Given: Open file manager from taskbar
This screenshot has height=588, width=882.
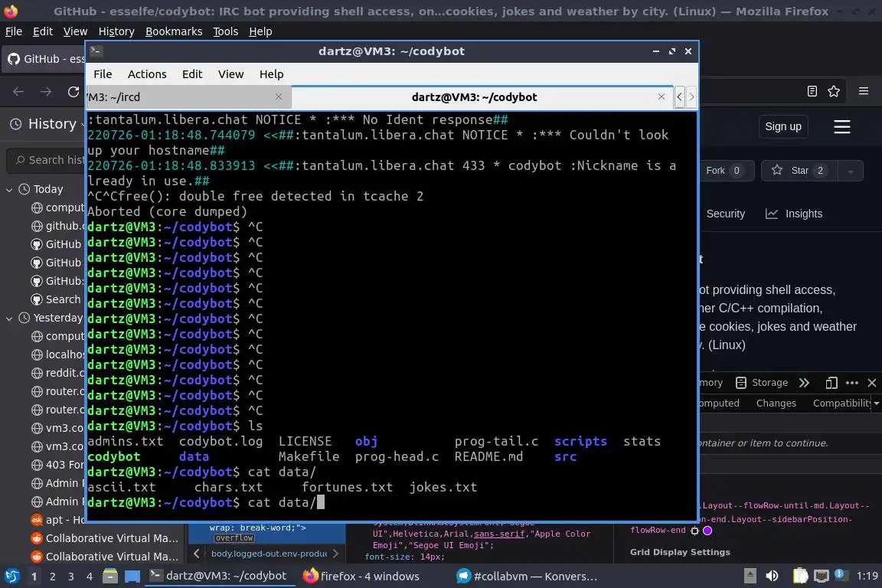Looking at the screenshot, I should tap(110, 577).
